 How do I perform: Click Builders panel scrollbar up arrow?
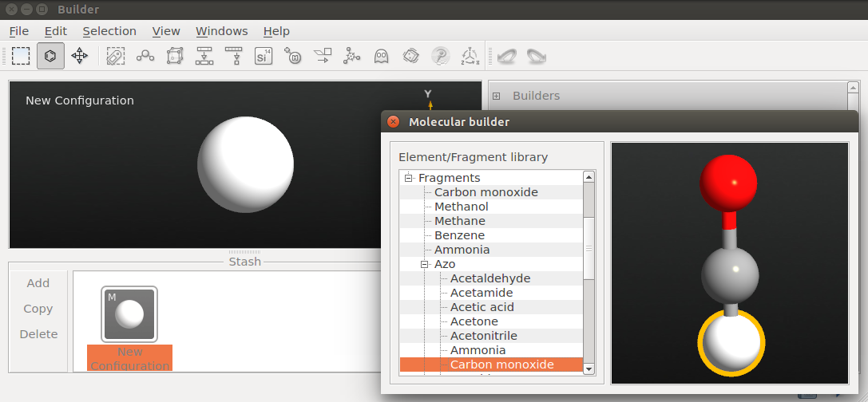tap(853, 88)
